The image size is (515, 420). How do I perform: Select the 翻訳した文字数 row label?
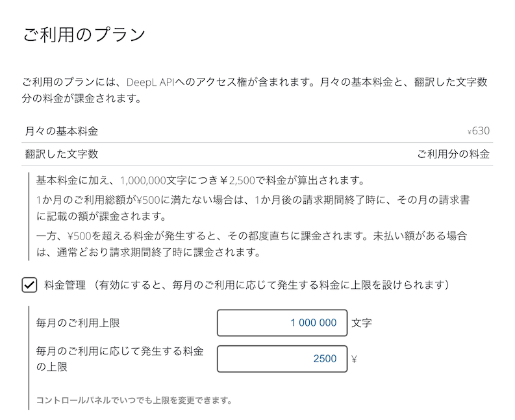click(x=62, y=154)
